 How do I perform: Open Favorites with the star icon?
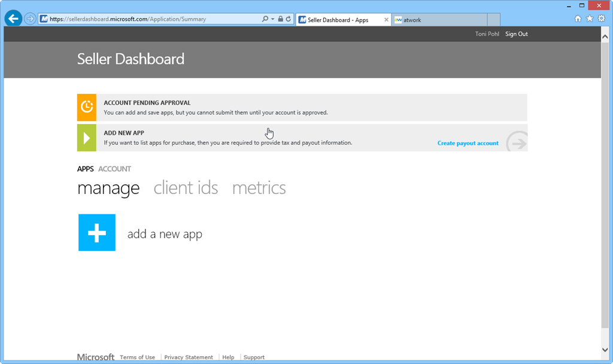click(x=590, y=19)
